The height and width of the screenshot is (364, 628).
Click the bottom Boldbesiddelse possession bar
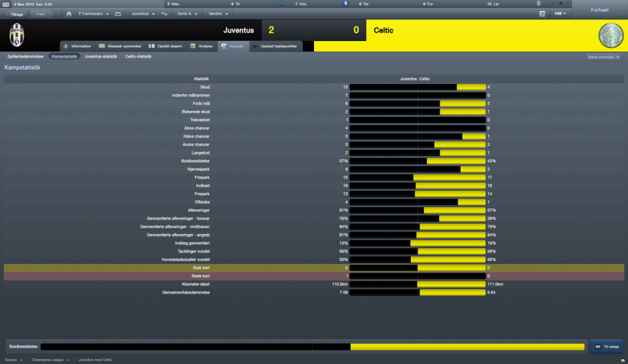[312, 347]
